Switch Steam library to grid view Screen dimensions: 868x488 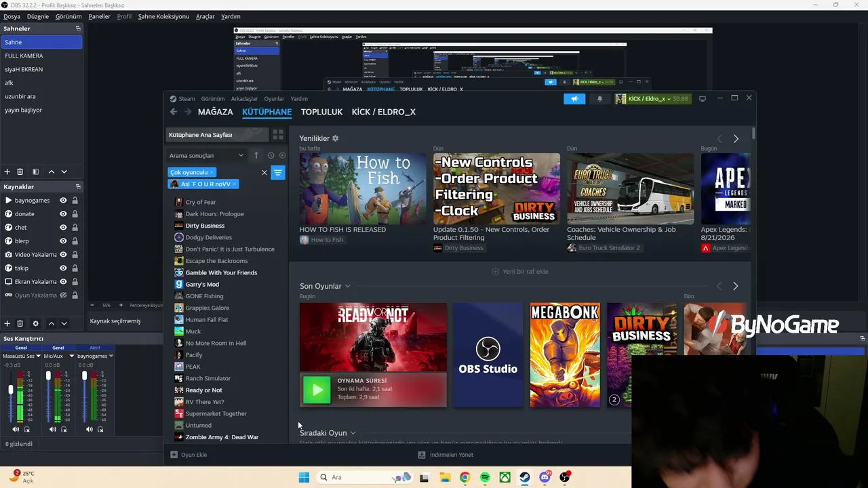pos(278,135)
